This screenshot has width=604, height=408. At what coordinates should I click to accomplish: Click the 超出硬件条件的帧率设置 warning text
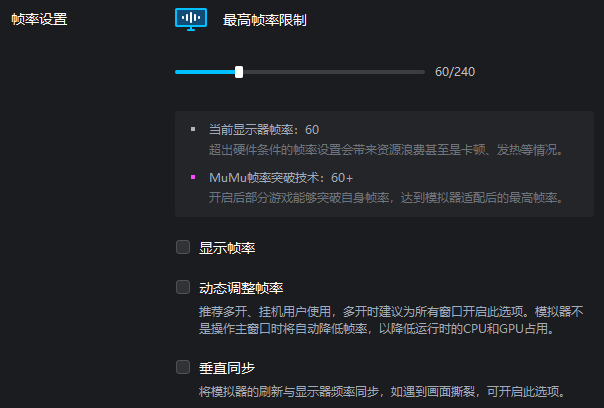386,150
